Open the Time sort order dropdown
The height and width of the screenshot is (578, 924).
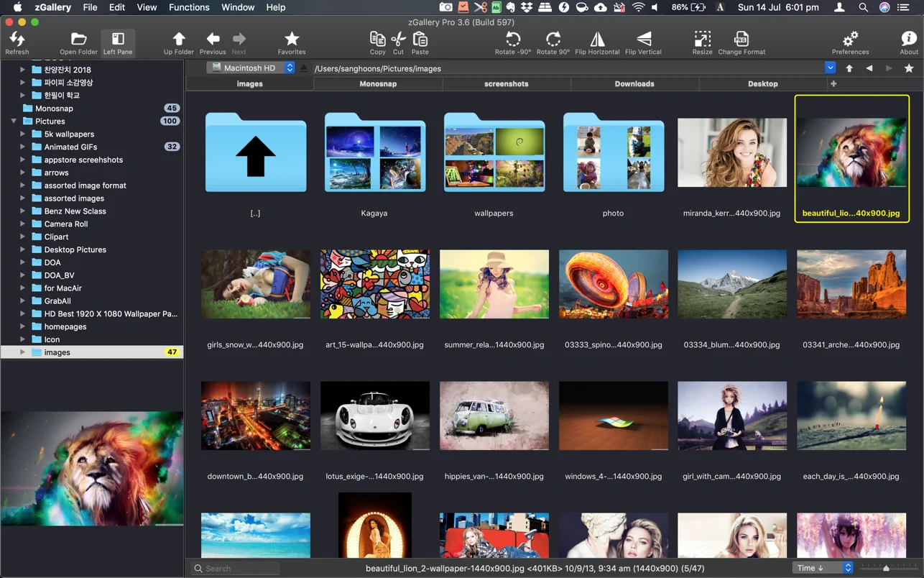tap(821, 567)
